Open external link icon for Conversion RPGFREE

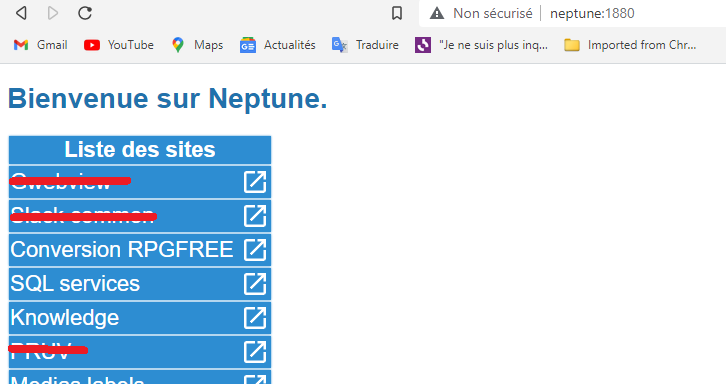click(255, 250)
